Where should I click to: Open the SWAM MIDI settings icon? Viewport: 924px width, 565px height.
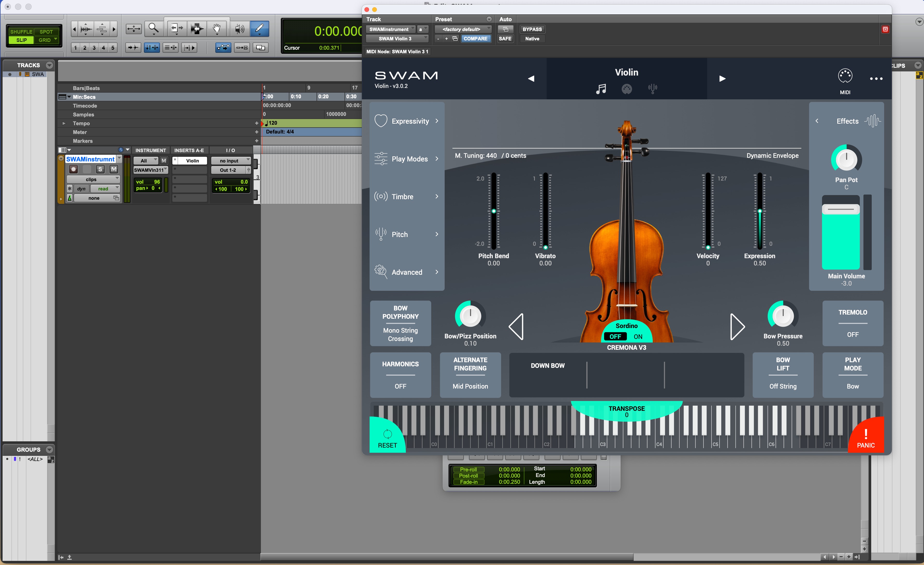click(845, 76)
